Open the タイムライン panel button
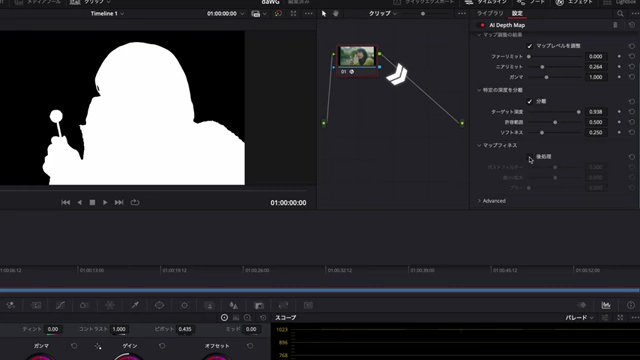640x360 pixels. tap(486, 2)
